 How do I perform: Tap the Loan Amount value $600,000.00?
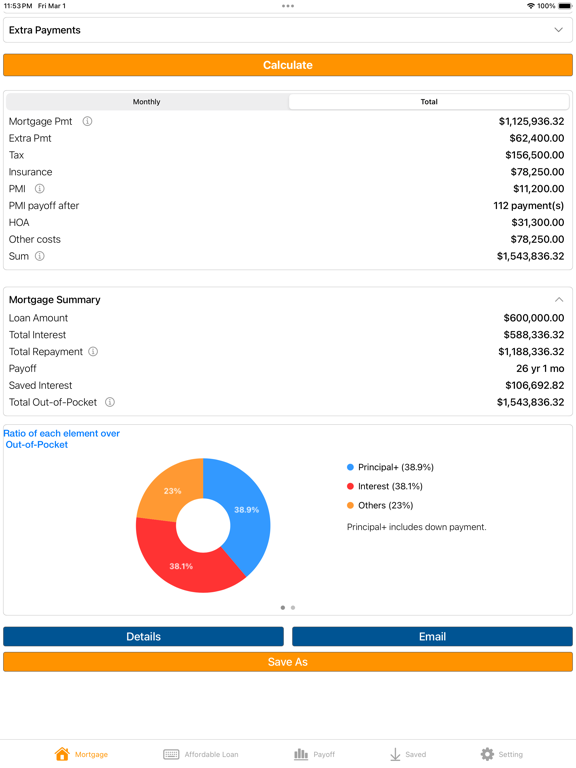point(534,318)
